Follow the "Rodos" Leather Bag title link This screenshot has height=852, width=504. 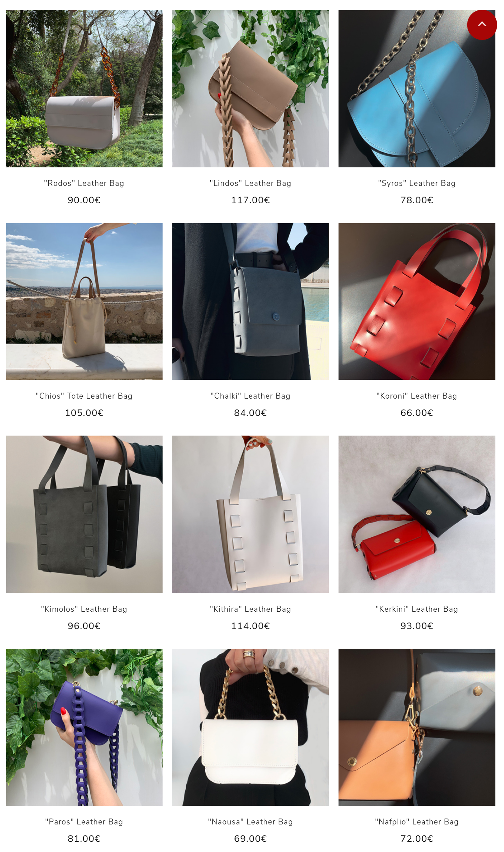(85, 184)
